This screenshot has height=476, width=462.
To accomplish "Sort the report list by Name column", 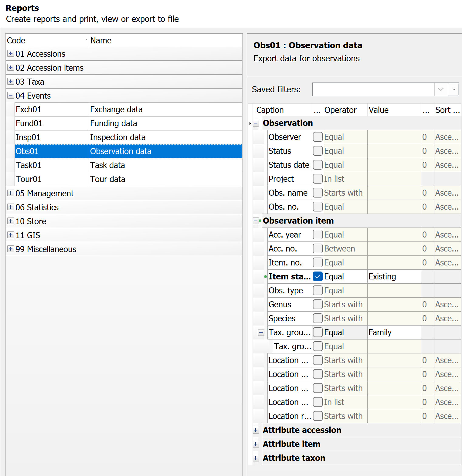I will click(166, 41).
